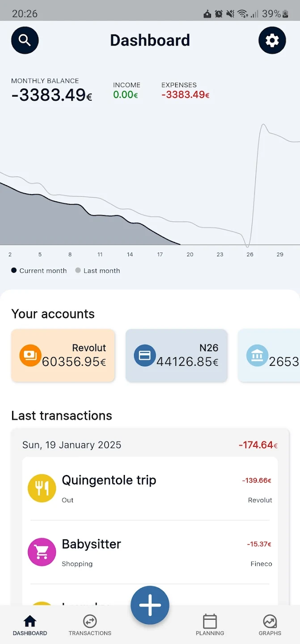Go to the Planning tab

[x=210, y=625]
